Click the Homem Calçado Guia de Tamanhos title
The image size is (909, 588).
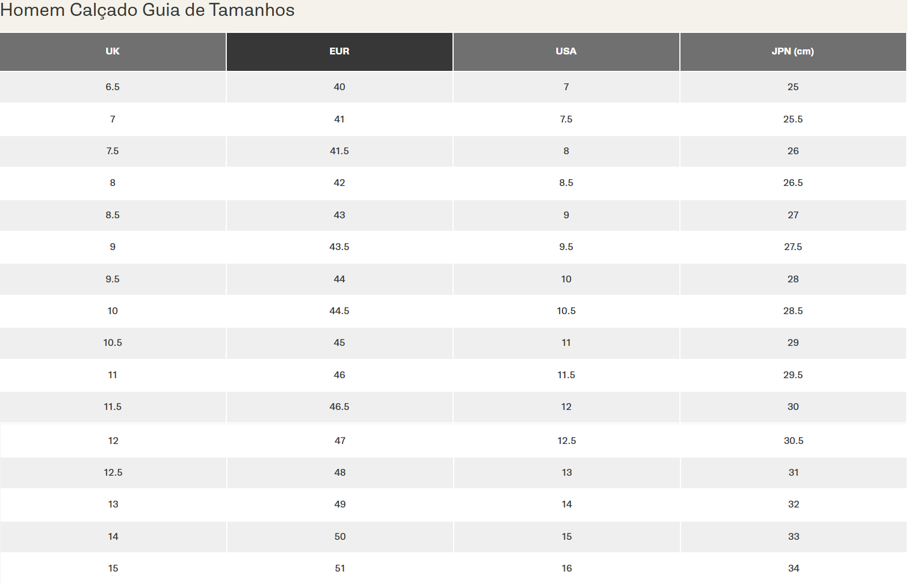pos(147,10)
